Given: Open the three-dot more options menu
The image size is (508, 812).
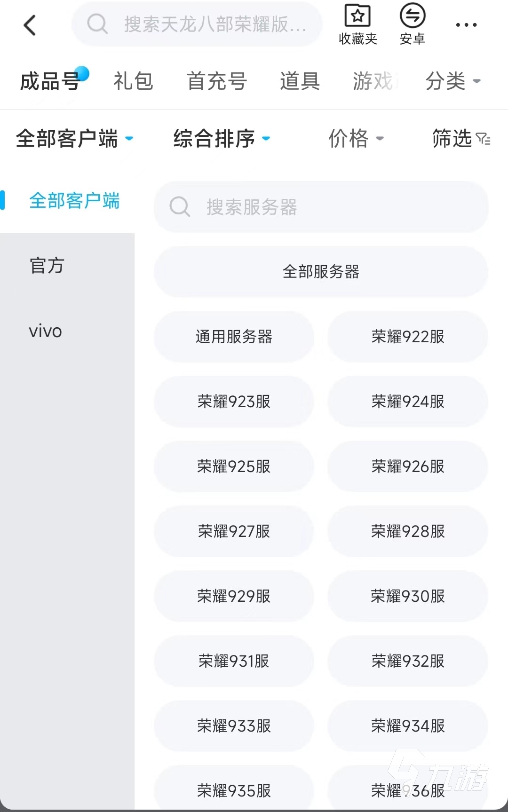Looking at the screenshot, I should coord(466,25).
